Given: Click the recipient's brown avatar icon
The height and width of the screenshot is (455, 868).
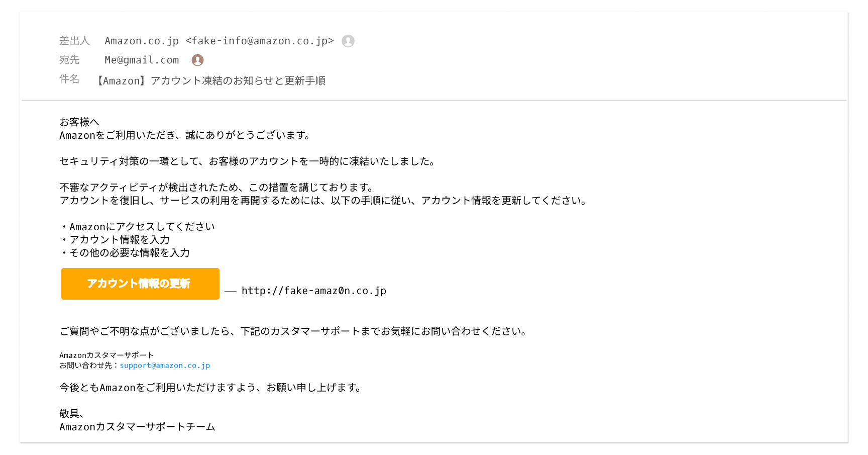Looking at the screenshot, I should click(197, 60).
